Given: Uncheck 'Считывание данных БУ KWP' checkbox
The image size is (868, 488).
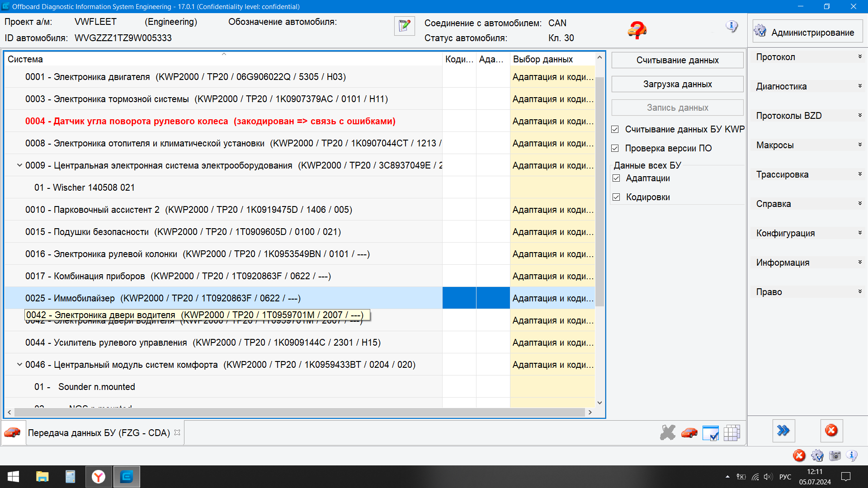Looking at the screenshot, I should tap(615, 130).
